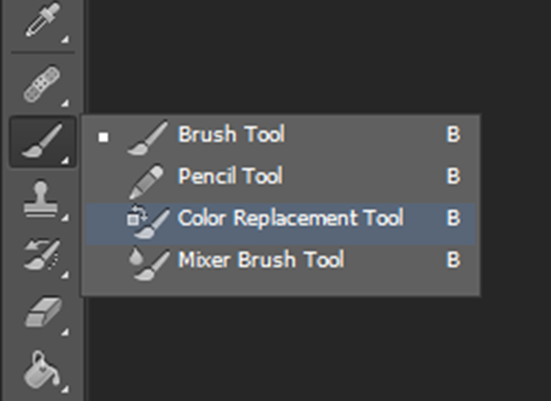Select the History Brush tool

click(42, 256)
